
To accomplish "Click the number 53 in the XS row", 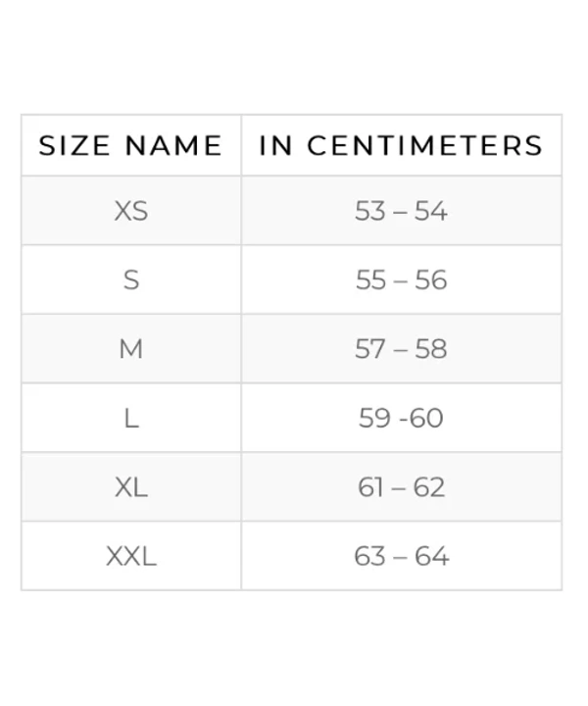I will tap(370, 211).
